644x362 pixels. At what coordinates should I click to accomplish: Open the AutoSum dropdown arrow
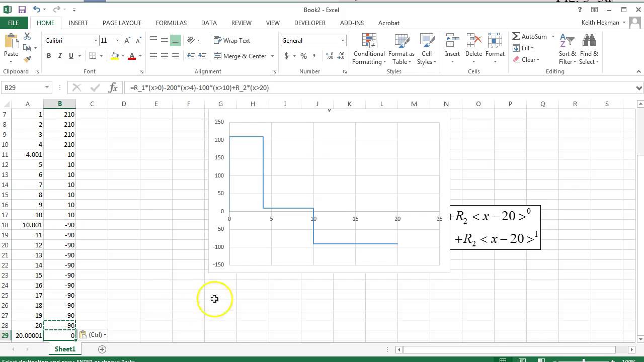[553, 37]
